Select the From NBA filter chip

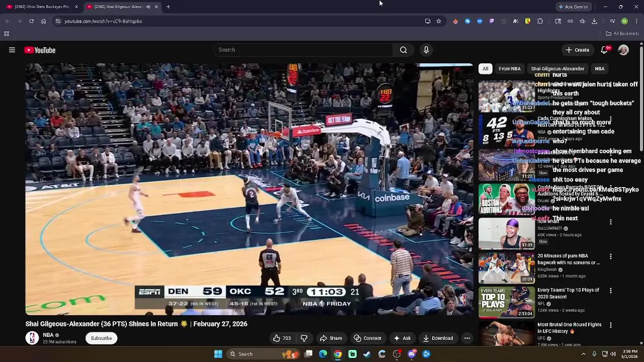510,68
